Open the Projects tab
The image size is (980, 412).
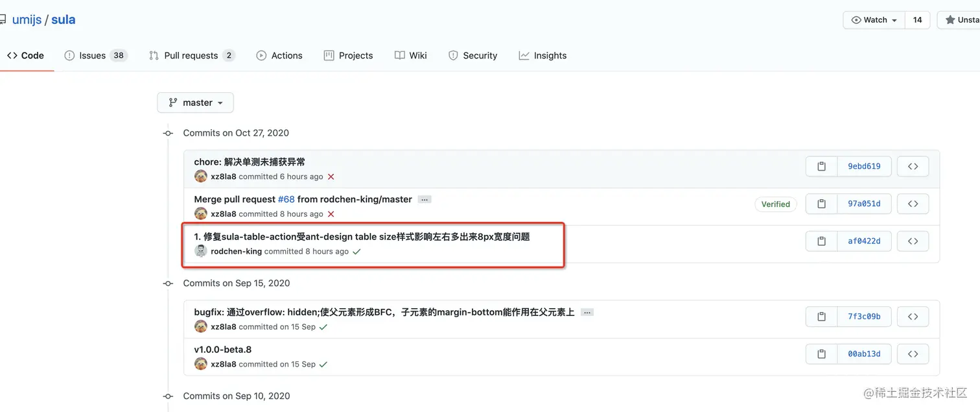(349, 56)
